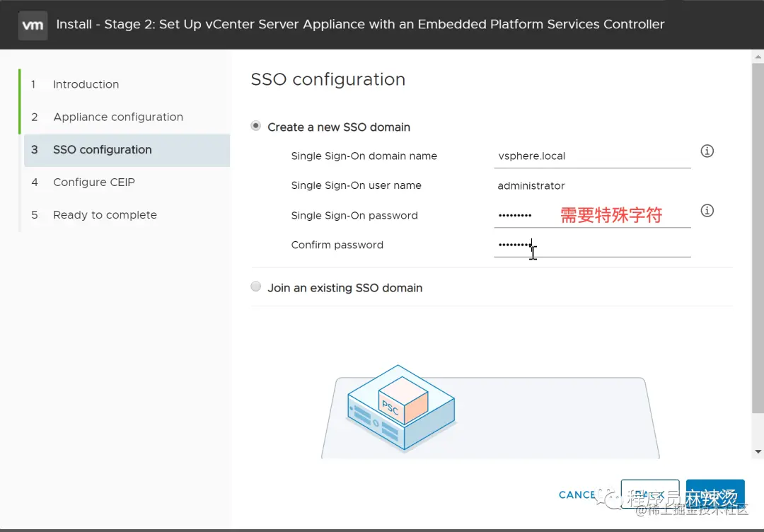Click scrollbar up arrow
The image size is (764, 532).
[758, 57]
